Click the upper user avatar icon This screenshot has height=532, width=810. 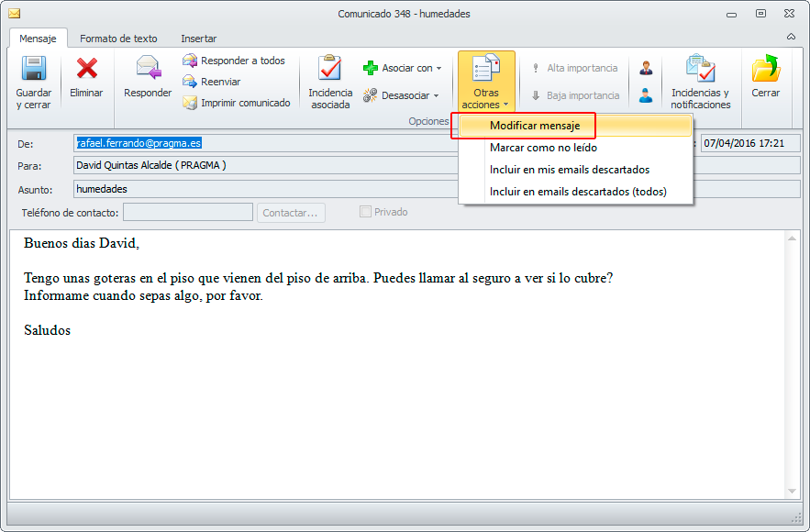pyautogui.click(x=646, y=68)
